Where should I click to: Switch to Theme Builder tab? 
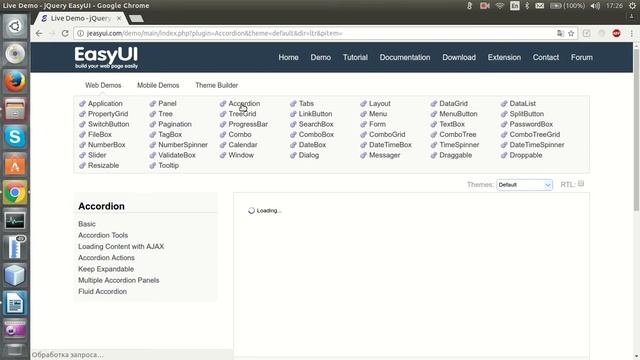pos(216,85)
